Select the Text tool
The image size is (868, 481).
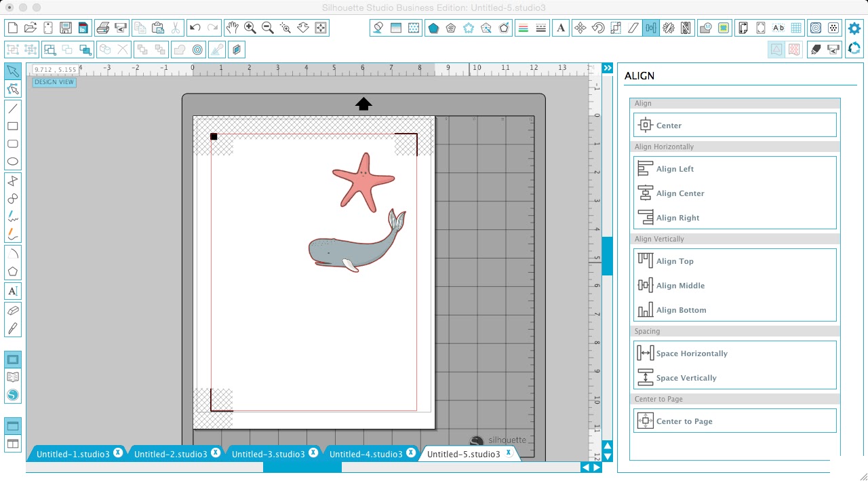12,290
